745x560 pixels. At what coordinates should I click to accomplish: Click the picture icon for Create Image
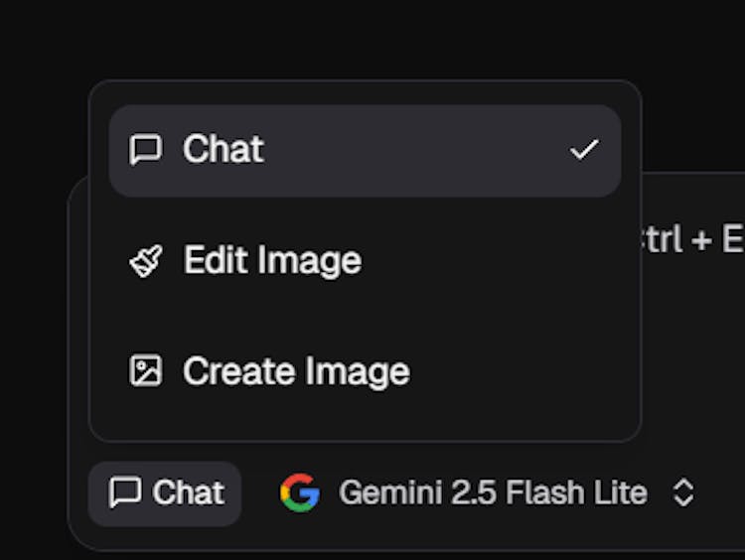[x=145, y=371]
